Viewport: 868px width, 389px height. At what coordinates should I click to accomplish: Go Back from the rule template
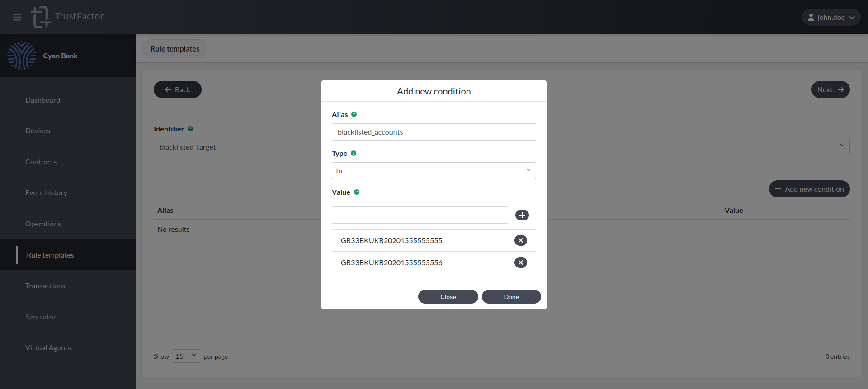(x=178, y=89)
